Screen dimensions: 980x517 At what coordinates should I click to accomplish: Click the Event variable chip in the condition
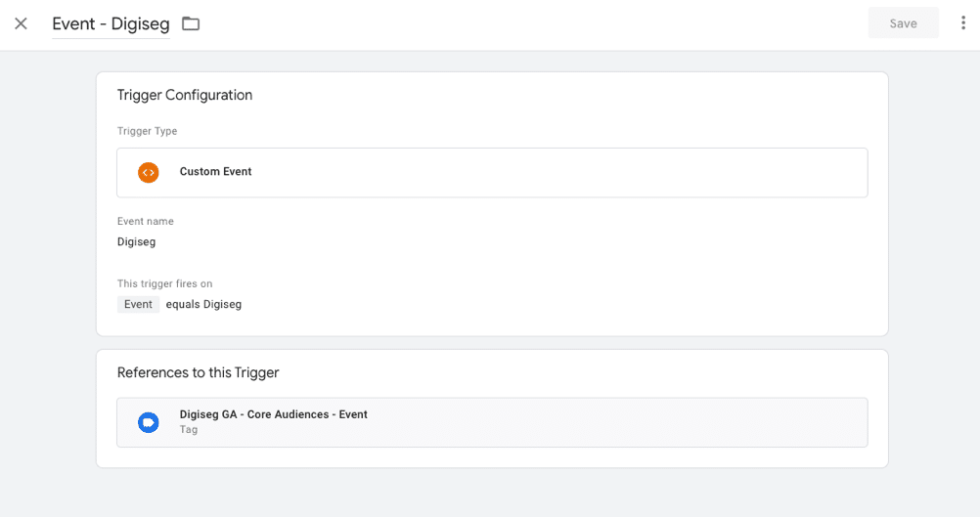click(x=138, y=304)
